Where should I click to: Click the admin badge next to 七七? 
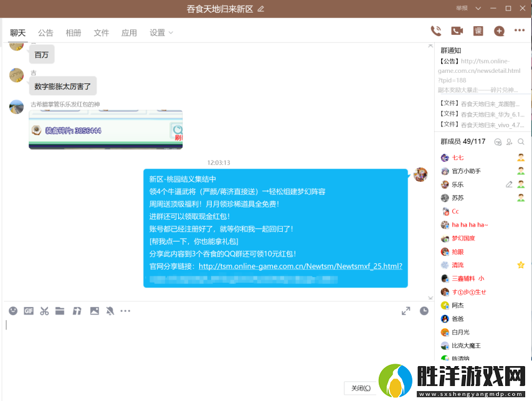coord(521,158)
